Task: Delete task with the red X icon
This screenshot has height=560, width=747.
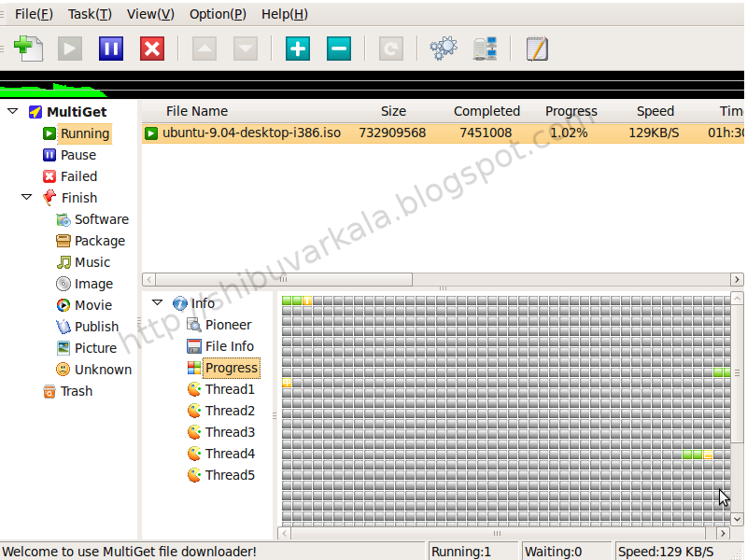Action: point(152,49)
